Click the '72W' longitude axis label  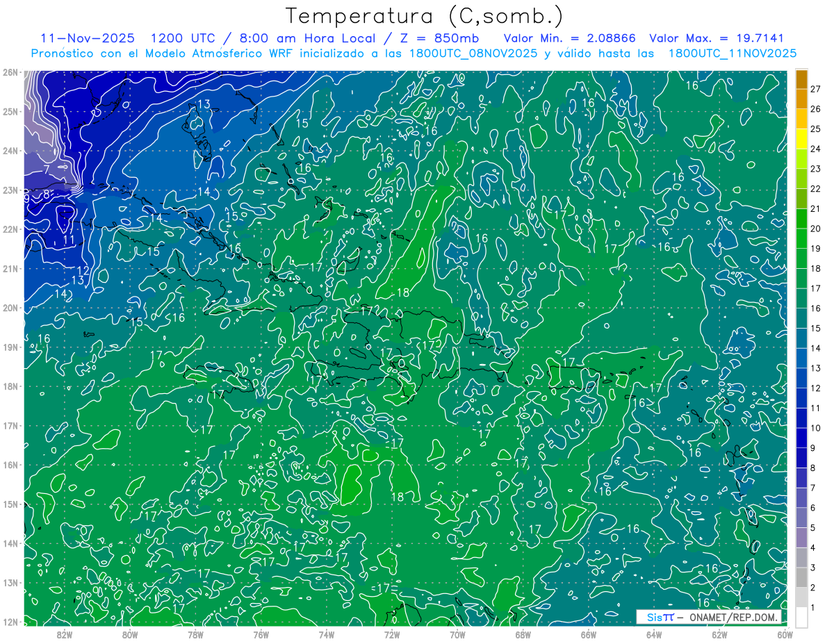coord(392,634)
